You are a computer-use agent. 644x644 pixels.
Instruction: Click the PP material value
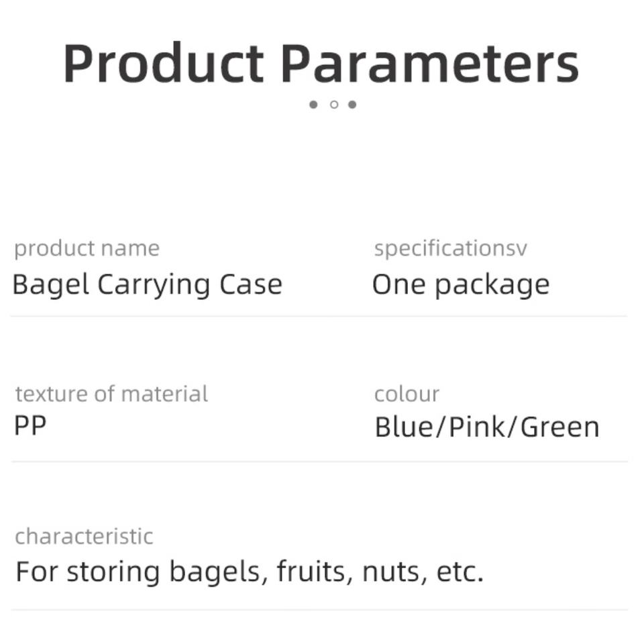pos(30,425)
